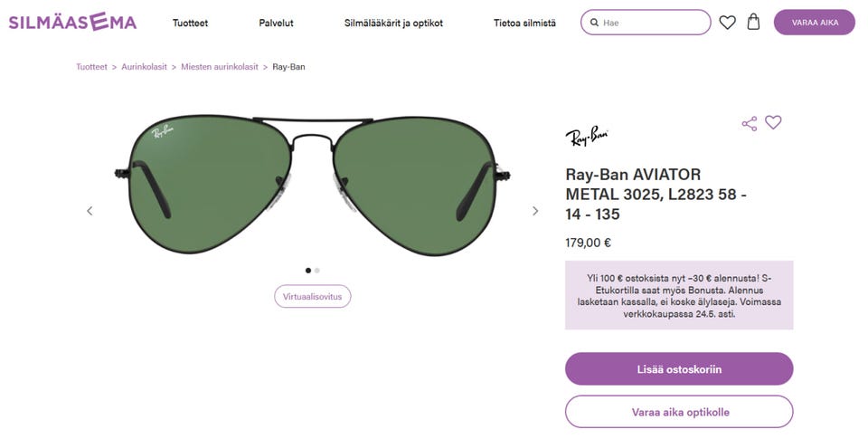Click the Ray-Ban brand logo
Screen dimensions: 868x439
click(587, 135)
